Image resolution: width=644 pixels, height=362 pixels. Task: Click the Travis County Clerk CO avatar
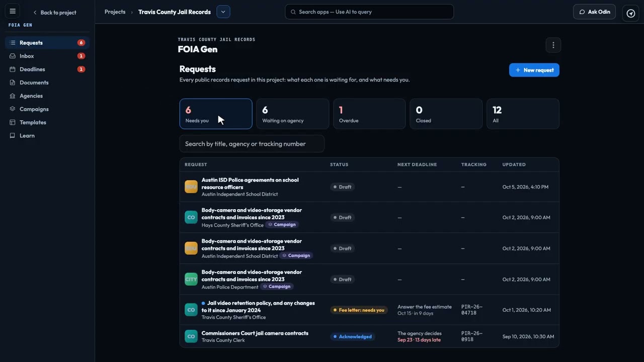(x=191, y=336)
